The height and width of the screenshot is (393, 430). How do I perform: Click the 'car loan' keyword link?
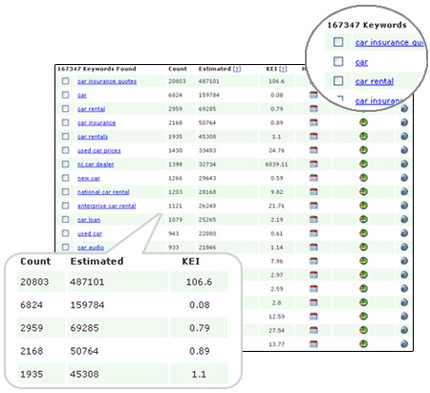point(89,220)
